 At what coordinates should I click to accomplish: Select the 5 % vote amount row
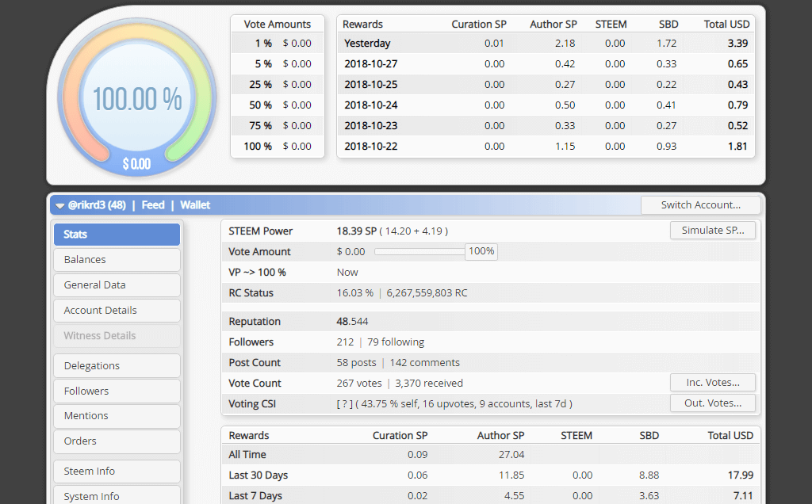(278, 64)
